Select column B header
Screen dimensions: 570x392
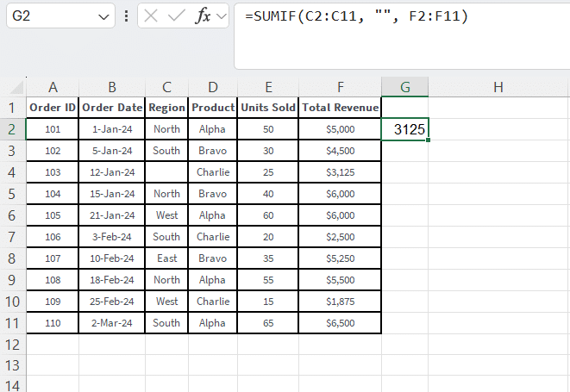[112, 87]
